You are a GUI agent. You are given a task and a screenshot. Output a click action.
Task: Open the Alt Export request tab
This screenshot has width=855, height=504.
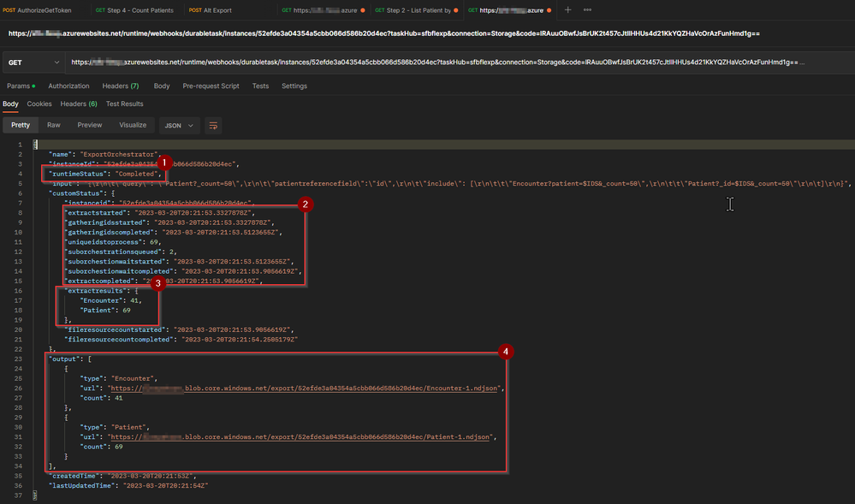(210, 10)
